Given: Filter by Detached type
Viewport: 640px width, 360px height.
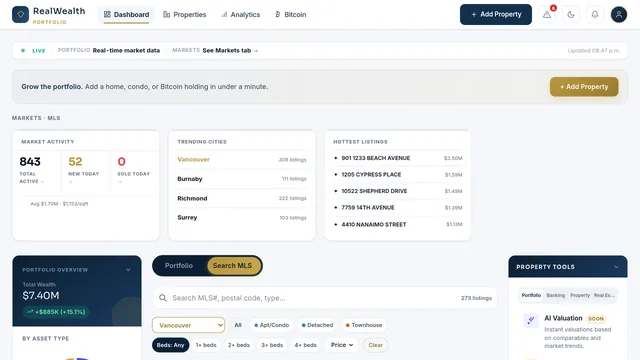Looking at the screenshot, I should click(x=317, y=325).
